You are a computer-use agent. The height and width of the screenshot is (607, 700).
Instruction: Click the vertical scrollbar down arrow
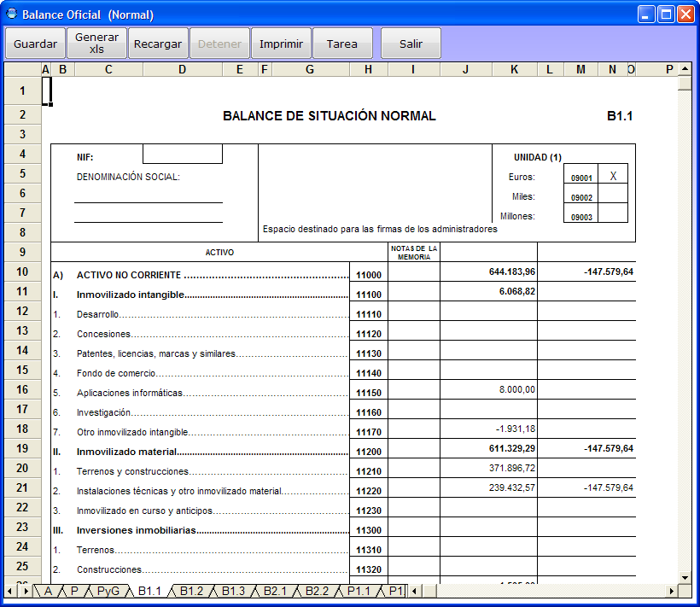[x=685, y=577]
